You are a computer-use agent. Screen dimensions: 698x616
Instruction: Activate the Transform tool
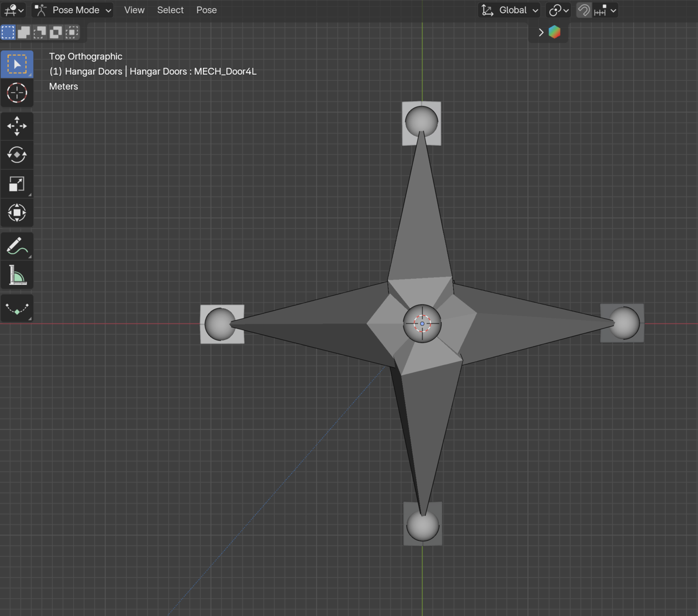[x=17, y=213]
